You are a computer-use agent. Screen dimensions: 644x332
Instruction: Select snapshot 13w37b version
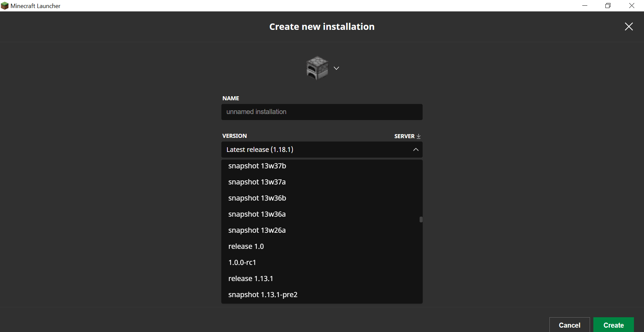pos(257,166)
